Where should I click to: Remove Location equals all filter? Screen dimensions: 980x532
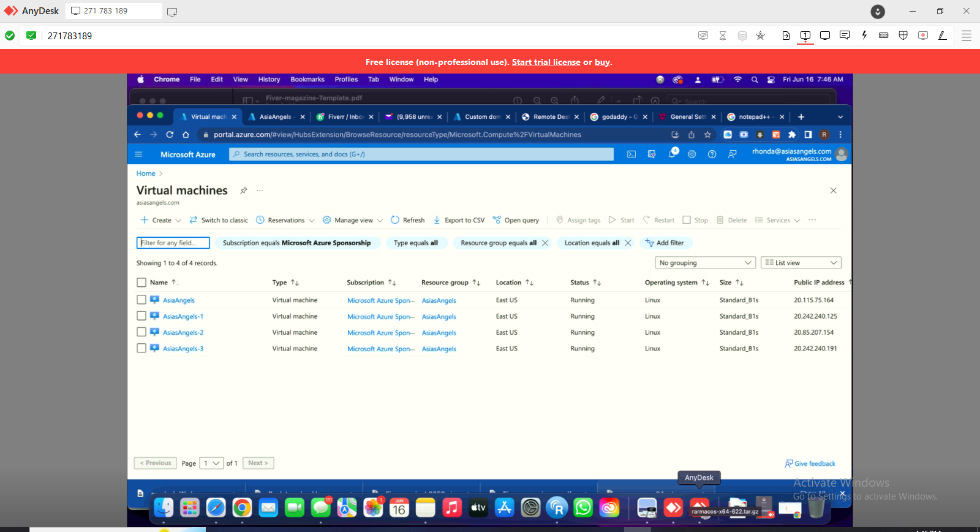coord(628,243)
